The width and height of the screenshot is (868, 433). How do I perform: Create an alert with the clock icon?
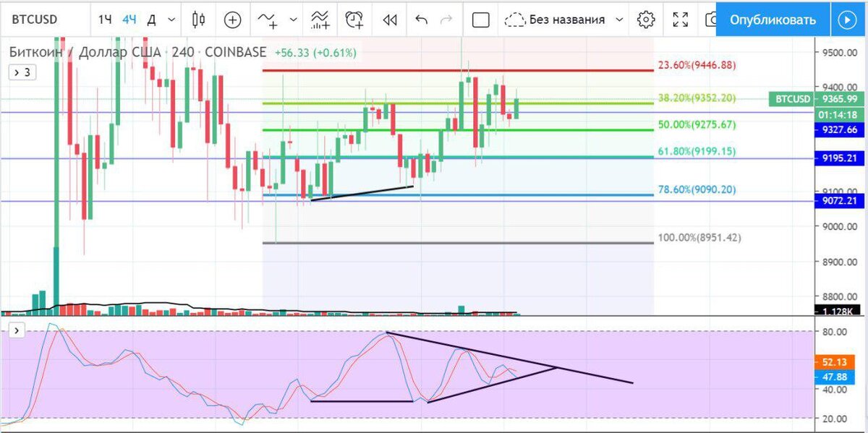[354, 20]
